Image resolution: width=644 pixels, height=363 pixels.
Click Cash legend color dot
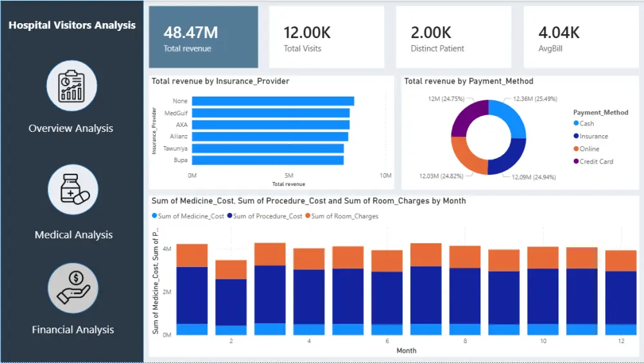(576, 123)
